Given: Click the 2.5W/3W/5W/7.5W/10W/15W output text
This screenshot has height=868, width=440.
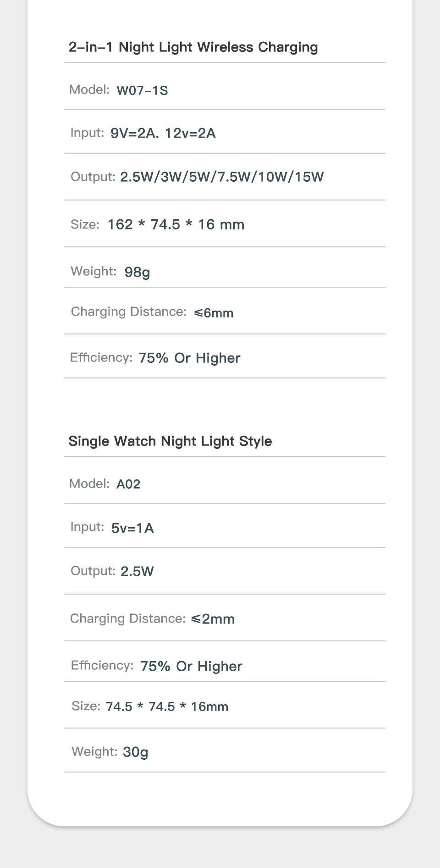Looking at the screenshot, I should (222, 177).
